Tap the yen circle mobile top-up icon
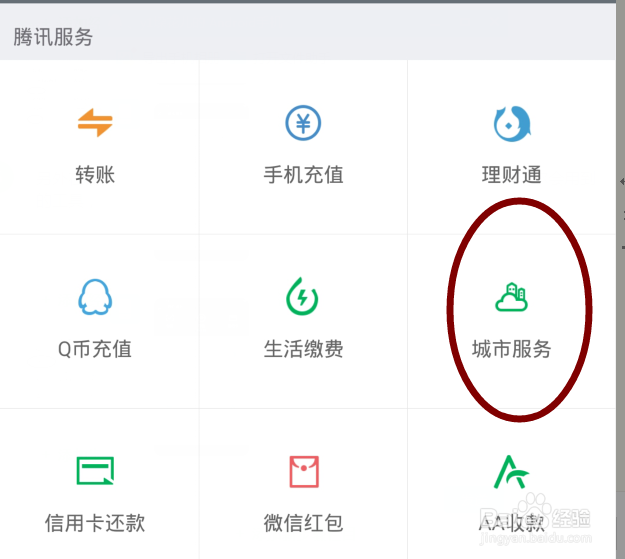625x559 pixels. 303,123
